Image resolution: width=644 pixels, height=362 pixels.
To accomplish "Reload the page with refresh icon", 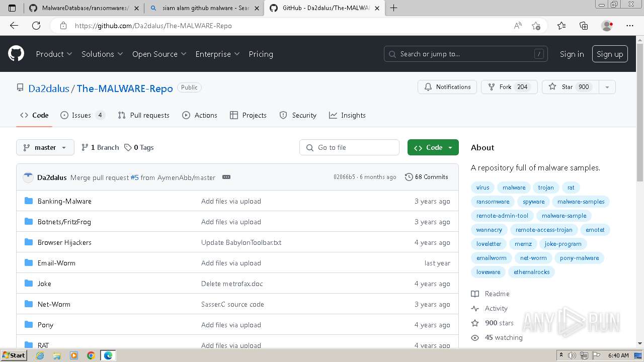I will (36, 26).
